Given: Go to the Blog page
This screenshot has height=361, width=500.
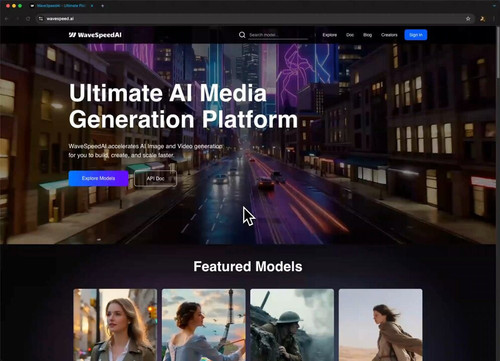Looking at the screenshot, I should click(367, 35).
